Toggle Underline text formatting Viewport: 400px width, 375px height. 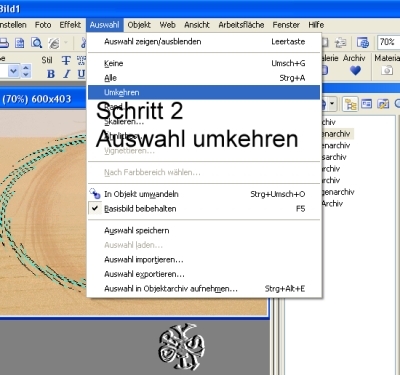click(x=81, y=74)
